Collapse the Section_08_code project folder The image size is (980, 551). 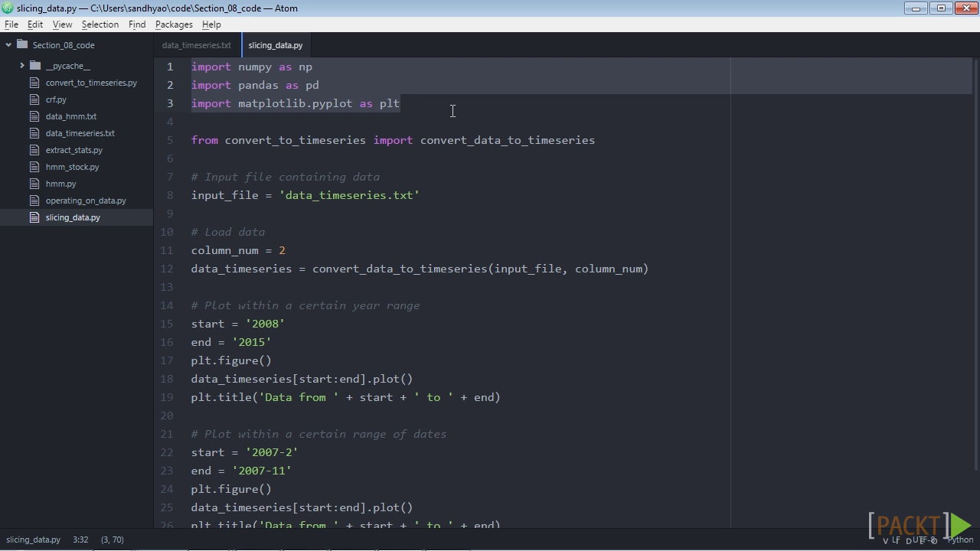pos(8,45)
